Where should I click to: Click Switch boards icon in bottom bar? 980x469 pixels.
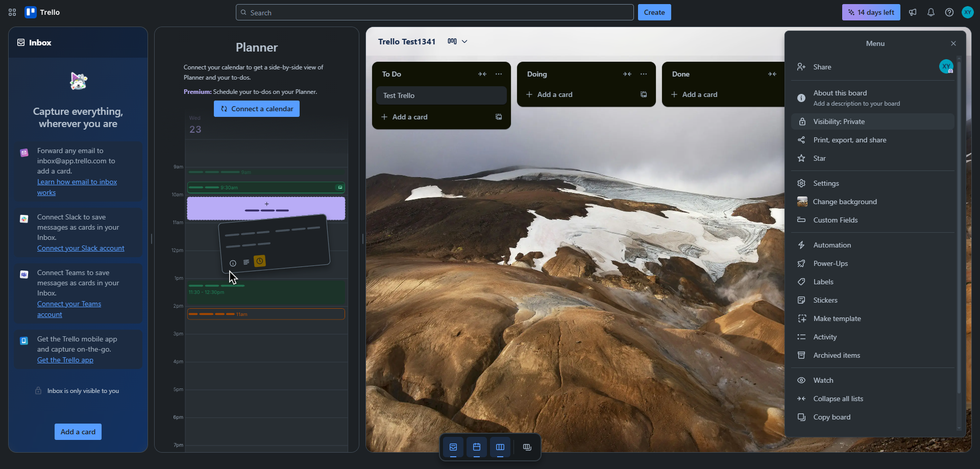point(527,447)
